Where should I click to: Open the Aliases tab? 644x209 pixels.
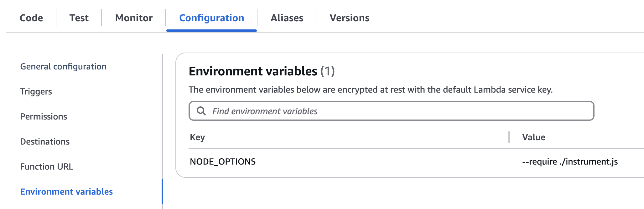pyautogui.click(x=287, y=18)
